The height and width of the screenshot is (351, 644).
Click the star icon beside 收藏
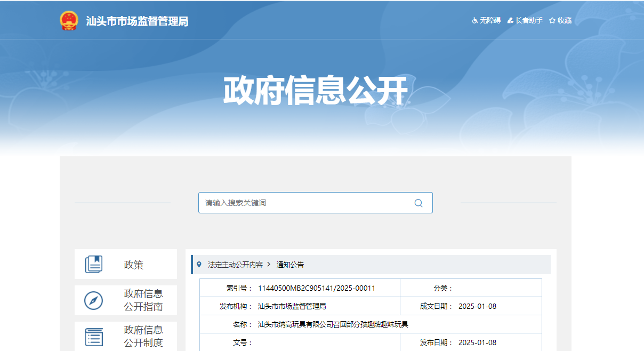[552, 21]
